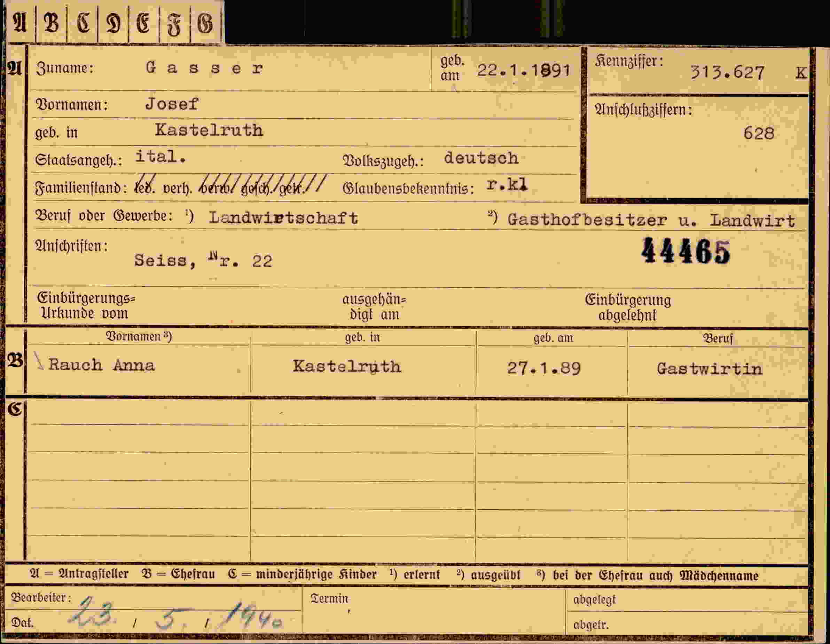Click the Anschlußziffern value '628'
The width and height of the screenshot is (830, 644).
click(x=759, y=133)
